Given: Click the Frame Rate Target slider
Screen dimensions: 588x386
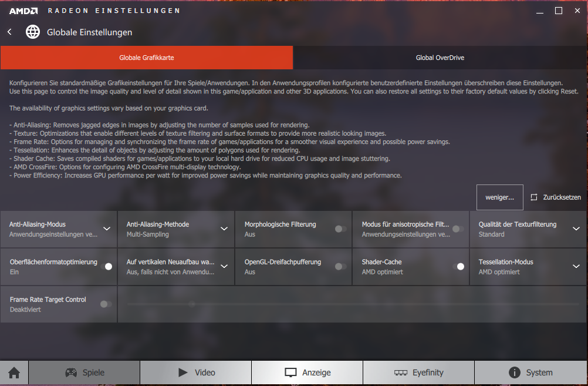Looking at the screenshot, I should tap(353, 304).
